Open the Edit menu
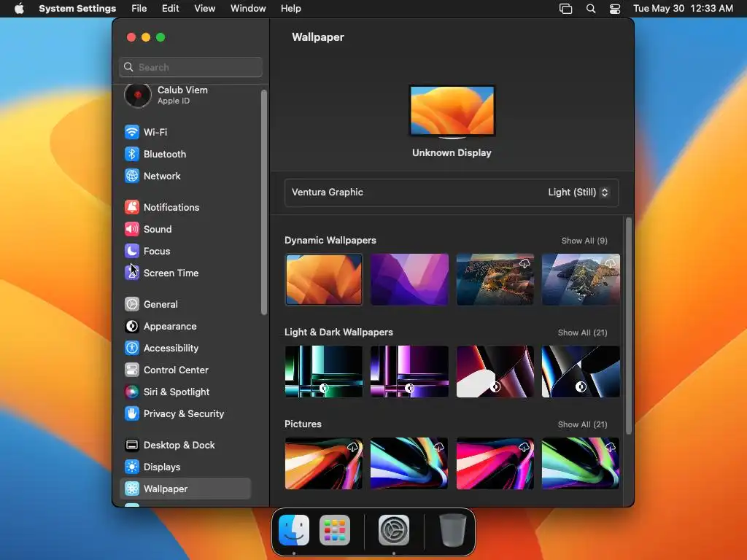The height and width of the screenshot is (560, 747). (x=170, y=9)
